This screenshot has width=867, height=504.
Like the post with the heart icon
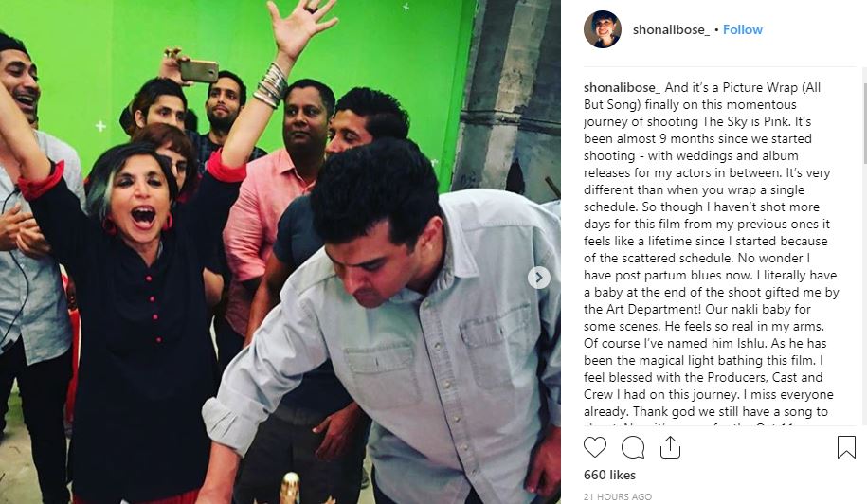pos(595,447)
